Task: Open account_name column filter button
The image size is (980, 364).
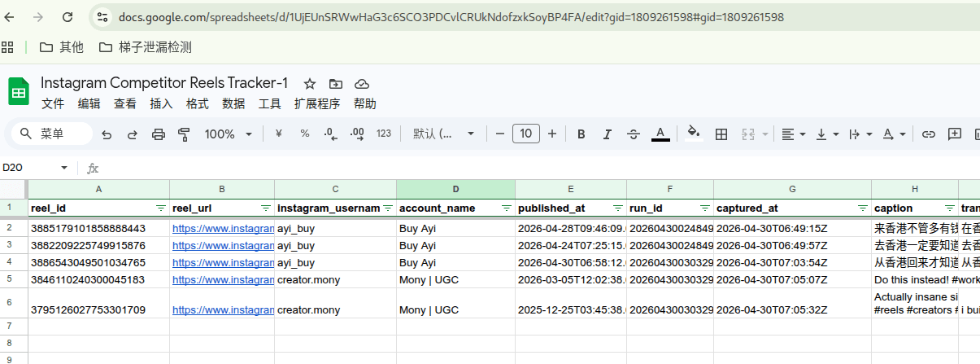Action: coord(506,208)
